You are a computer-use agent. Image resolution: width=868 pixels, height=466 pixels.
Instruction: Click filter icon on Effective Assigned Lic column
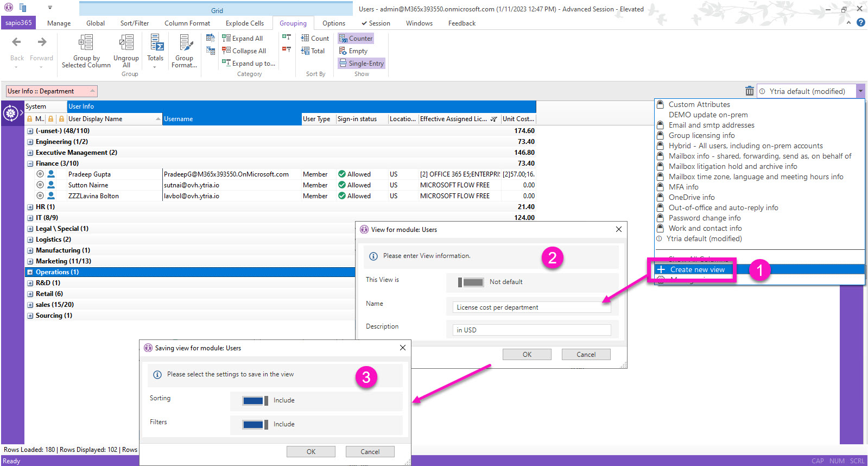(493, 119)
